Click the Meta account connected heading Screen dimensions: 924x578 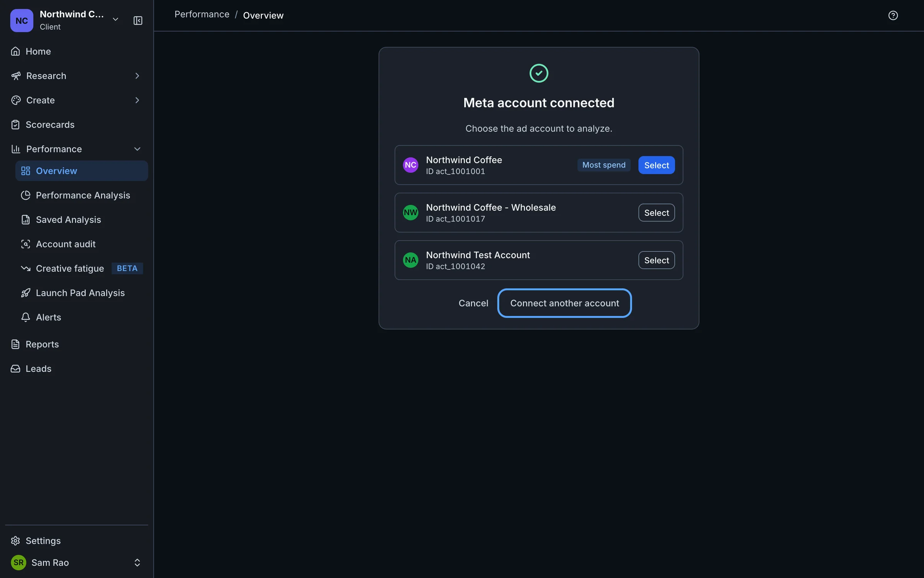click(x=539, y=103)
